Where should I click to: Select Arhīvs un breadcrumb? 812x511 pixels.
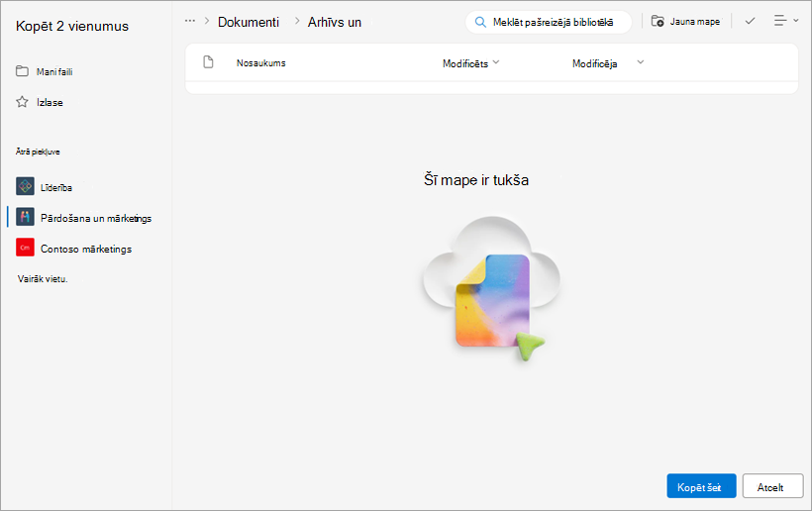[335, 22]
